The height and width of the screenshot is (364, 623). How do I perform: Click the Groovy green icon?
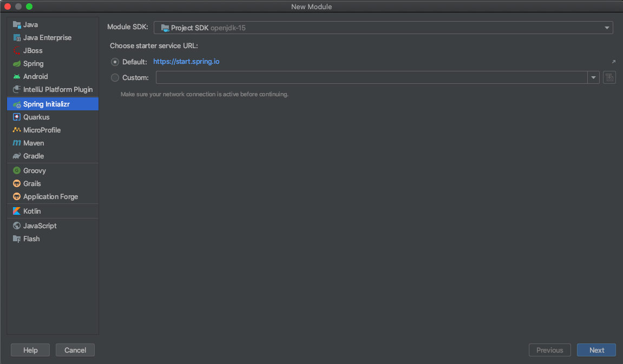[x=17, y=170]
